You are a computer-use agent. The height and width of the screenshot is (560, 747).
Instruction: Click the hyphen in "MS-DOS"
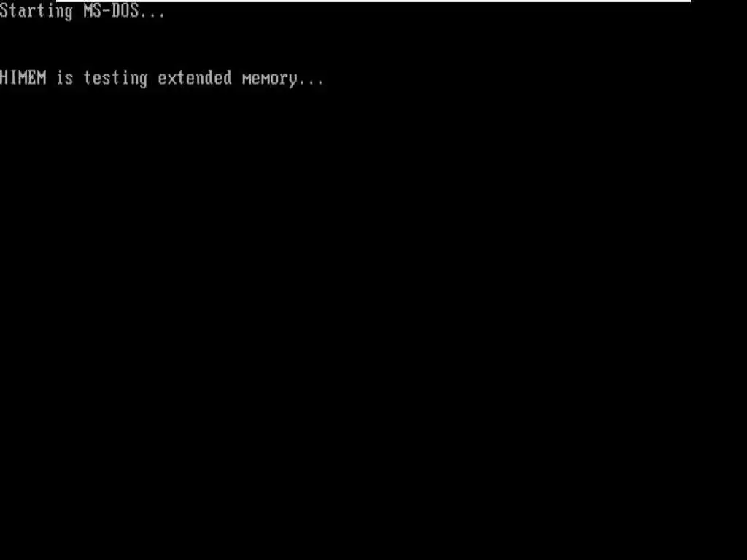point(107,10)
